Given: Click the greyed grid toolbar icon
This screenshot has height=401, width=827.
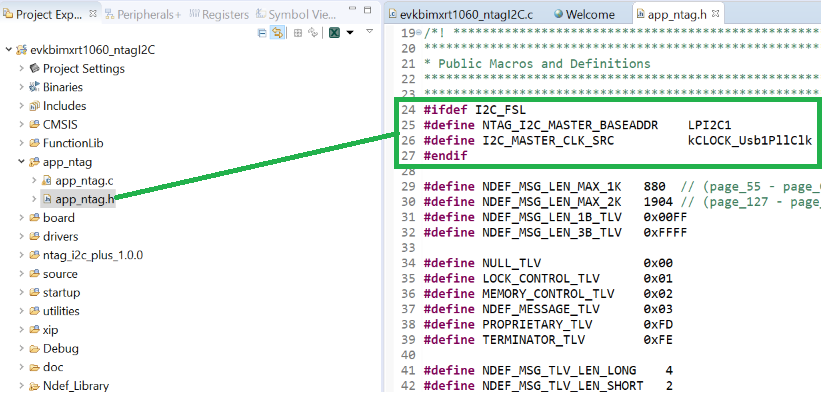Looking at the screenshot, I should [x=297, y=33].
